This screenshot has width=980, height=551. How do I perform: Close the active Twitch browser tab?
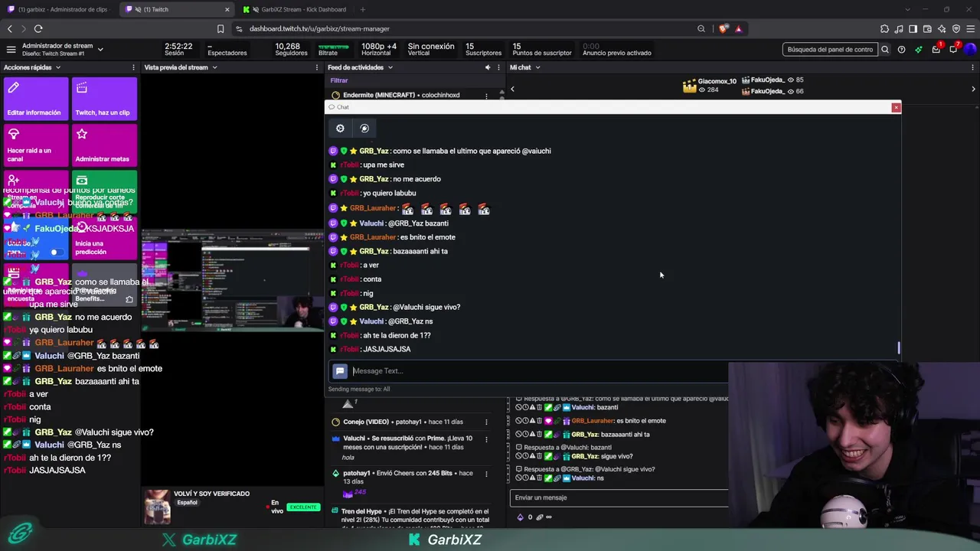(x=227, y=9)
